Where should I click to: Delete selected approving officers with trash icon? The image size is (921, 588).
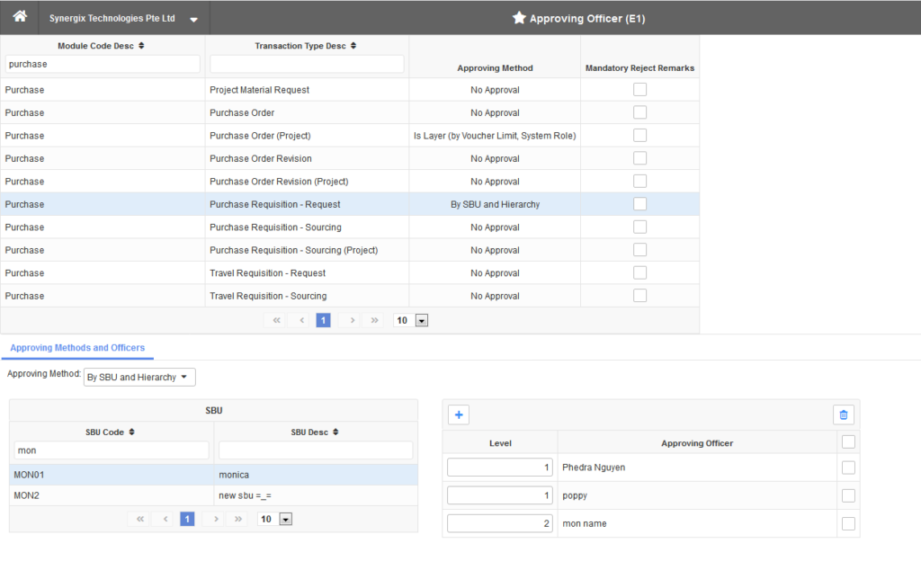point(843,414)
